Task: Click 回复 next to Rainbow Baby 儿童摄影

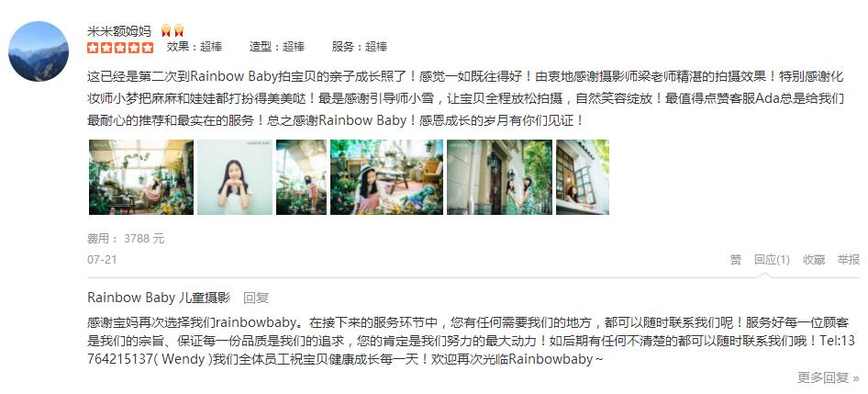Action: 256,298
